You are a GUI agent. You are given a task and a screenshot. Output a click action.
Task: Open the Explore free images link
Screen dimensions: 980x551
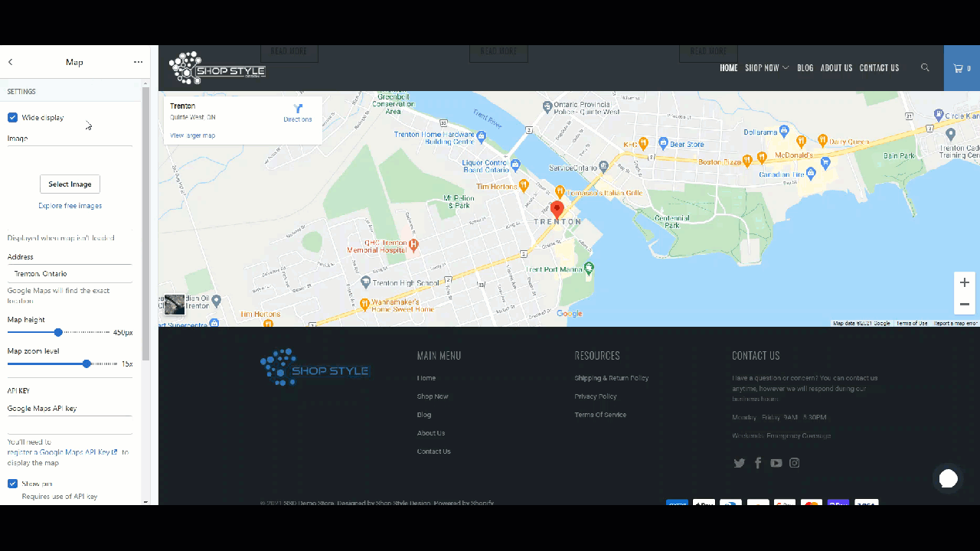tap(70, 206)
